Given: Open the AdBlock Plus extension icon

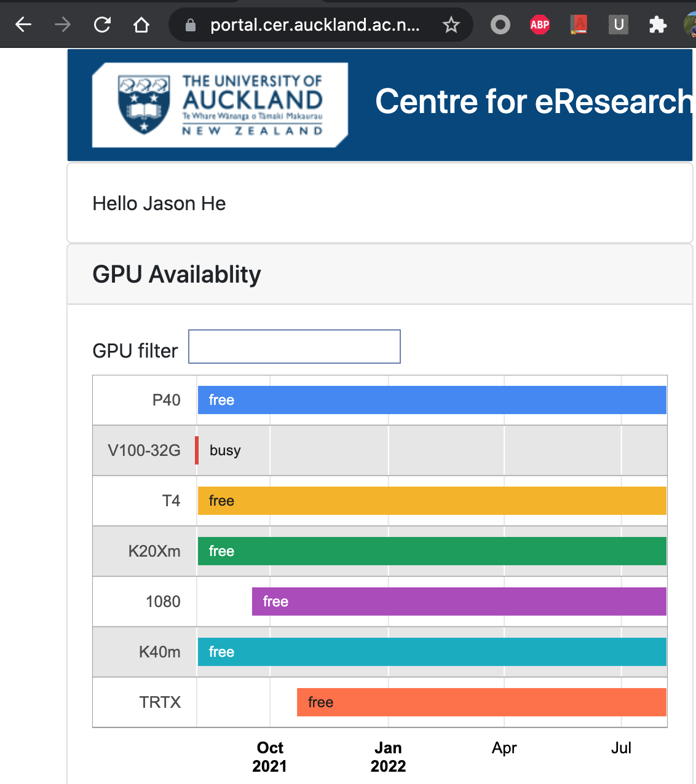Looking at the screenshot, I should [540, 25].
